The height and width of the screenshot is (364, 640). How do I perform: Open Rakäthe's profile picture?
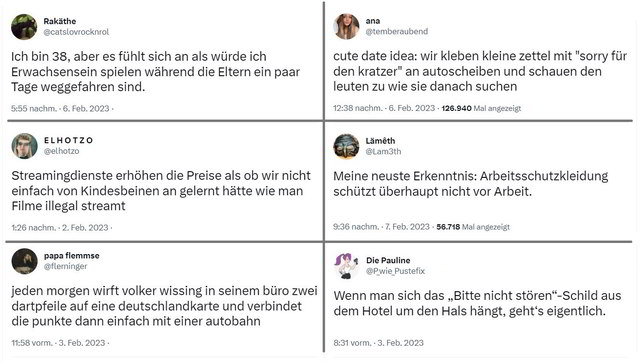[x=24, y=27]
